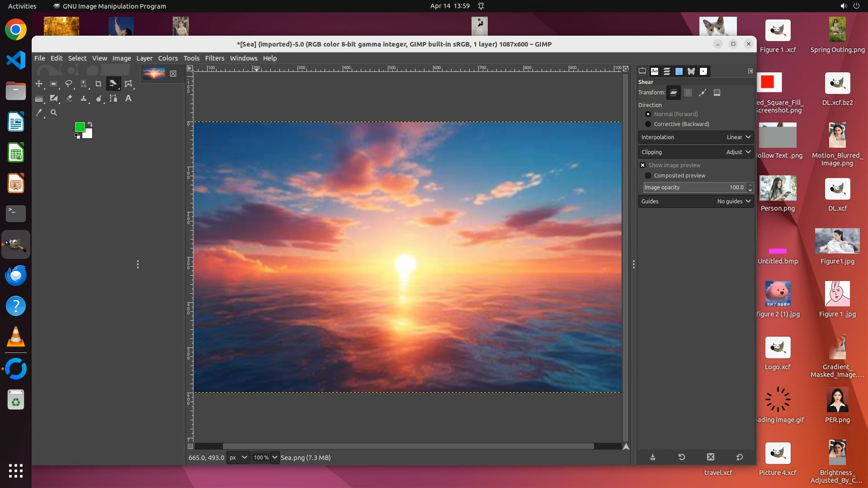
Task: Click the green foreground color swatch
Action: coord(80,127)
